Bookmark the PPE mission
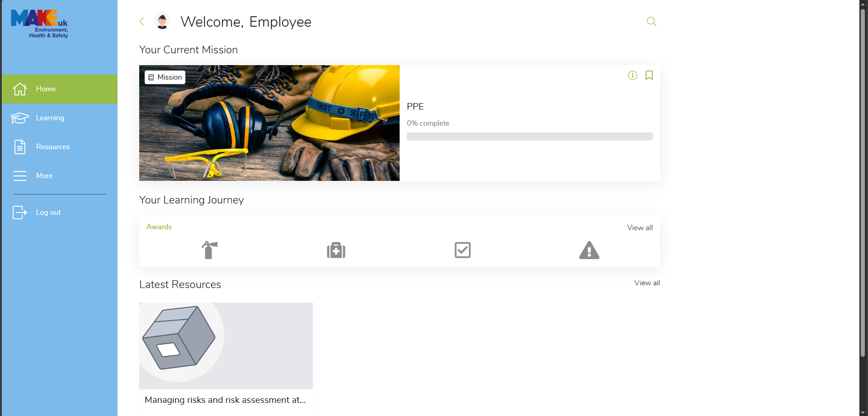Screen dimensions: 868x416 pyautogui.click(x=649, y=76)
